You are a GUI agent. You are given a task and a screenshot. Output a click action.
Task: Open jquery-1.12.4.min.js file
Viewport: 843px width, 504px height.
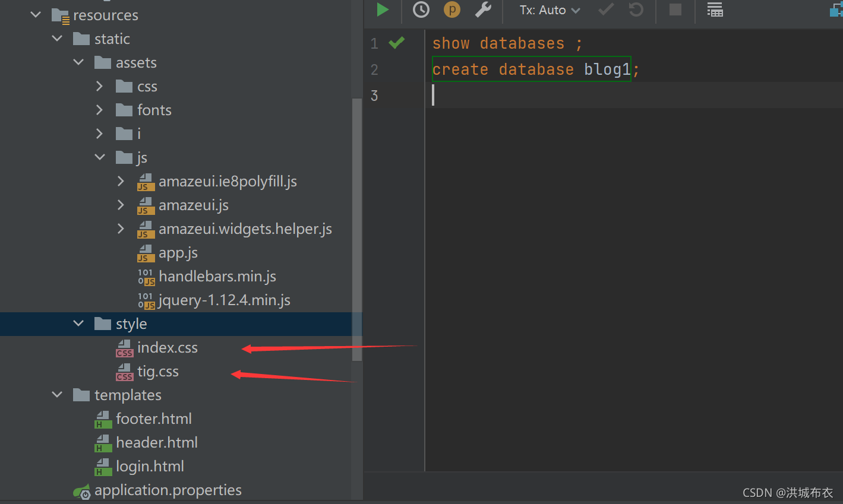(x=225, y=300)
